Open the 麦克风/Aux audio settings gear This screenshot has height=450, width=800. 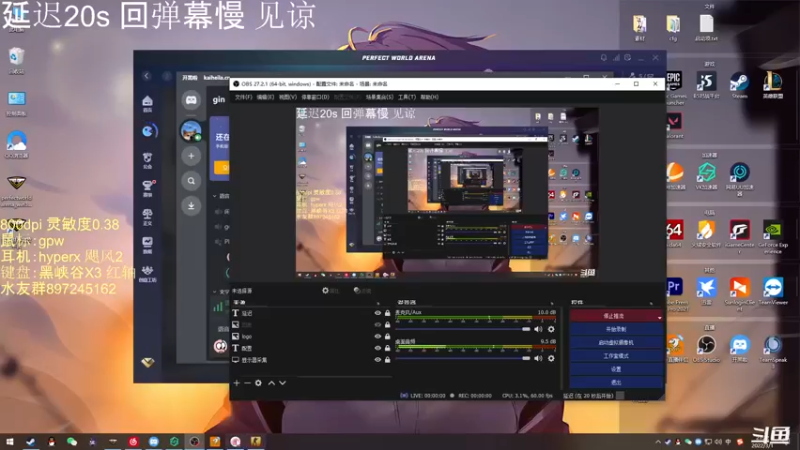tap(551, 330)
